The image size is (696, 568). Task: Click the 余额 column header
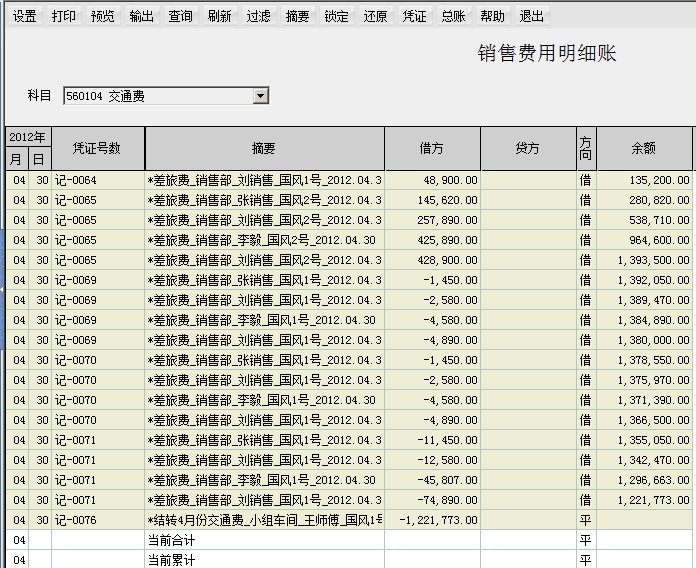[x=643, y=148]
